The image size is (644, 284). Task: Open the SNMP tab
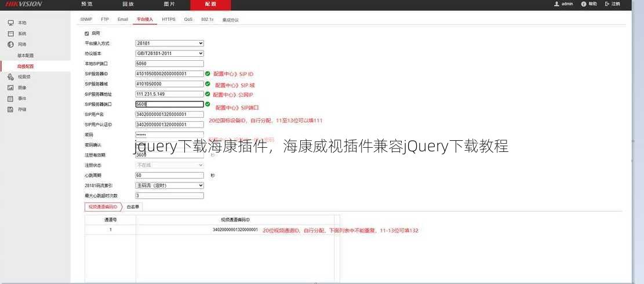pyautogui.click(x=86, y=19)
